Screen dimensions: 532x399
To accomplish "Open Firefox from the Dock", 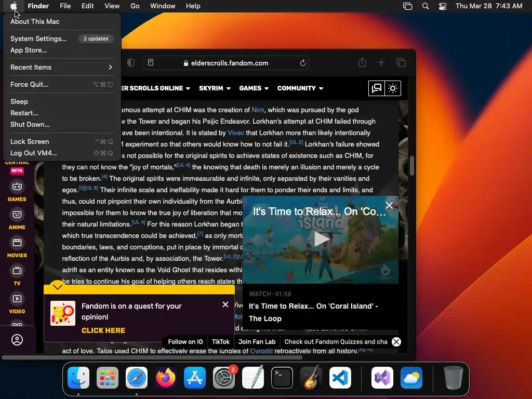I will pos(166,378).
